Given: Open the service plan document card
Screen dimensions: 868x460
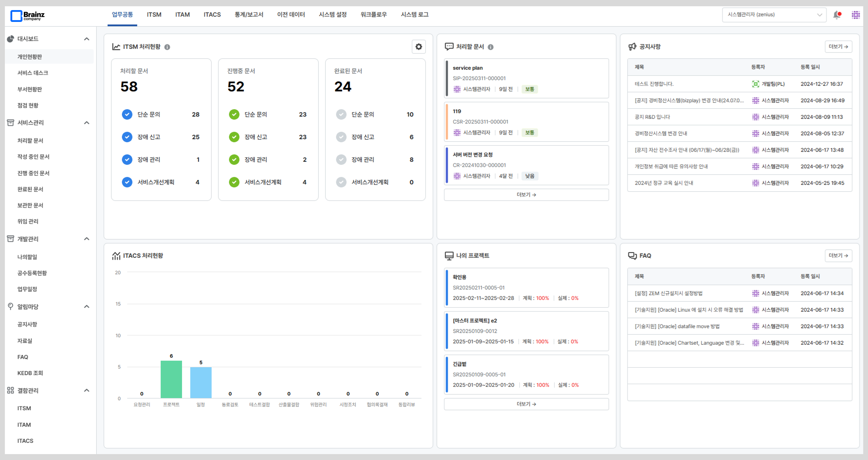Looking at the screenshot, I should click(526, 78).
